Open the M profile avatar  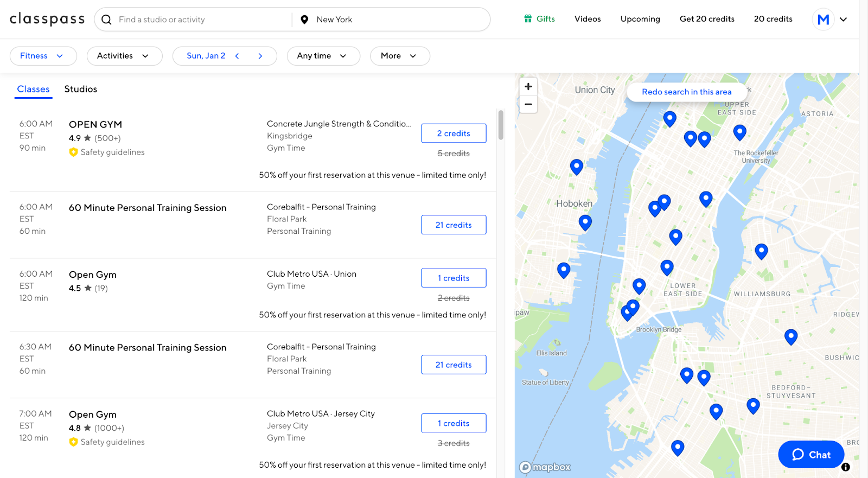click(x=823, y=20)
